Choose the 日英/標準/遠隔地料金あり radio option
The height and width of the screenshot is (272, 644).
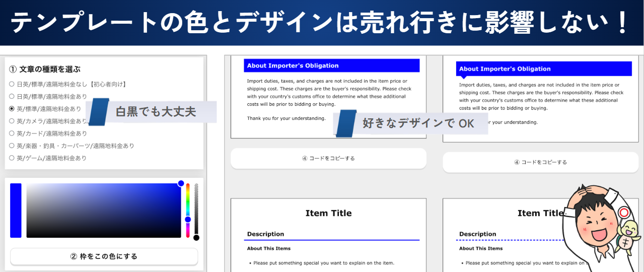(x=12, y=96)
